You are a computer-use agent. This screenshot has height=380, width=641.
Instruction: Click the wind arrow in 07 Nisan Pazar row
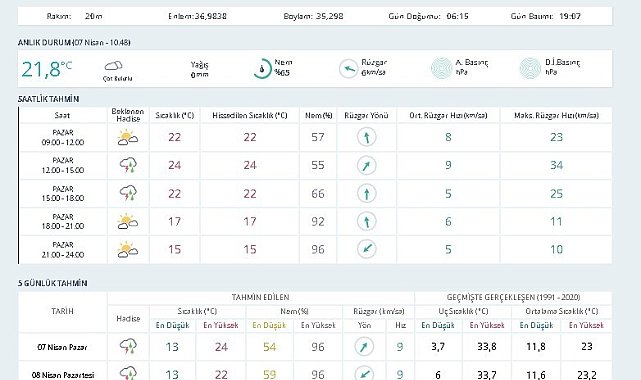tap(363, 347)
